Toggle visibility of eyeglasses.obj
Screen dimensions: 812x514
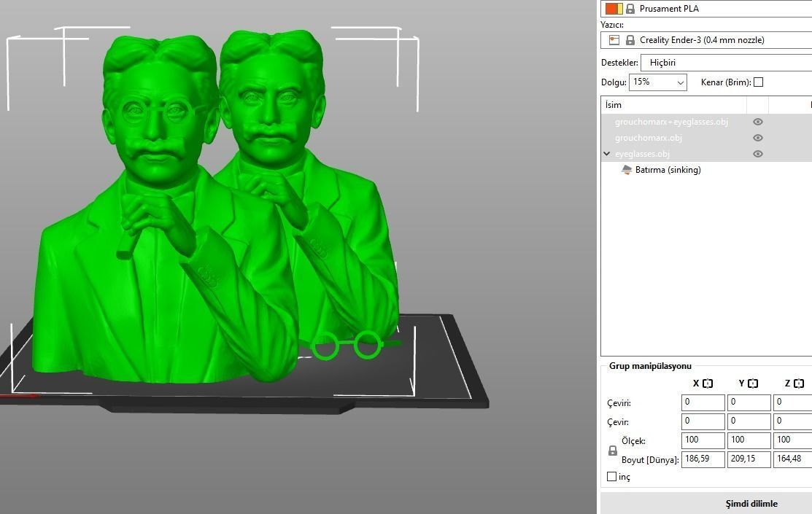tap(757, 154)
